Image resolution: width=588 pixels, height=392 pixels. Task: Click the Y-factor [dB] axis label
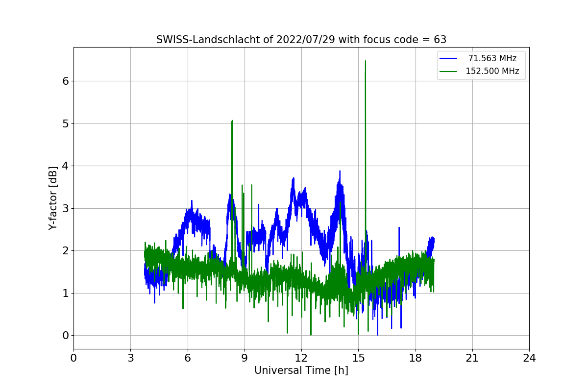53,198
